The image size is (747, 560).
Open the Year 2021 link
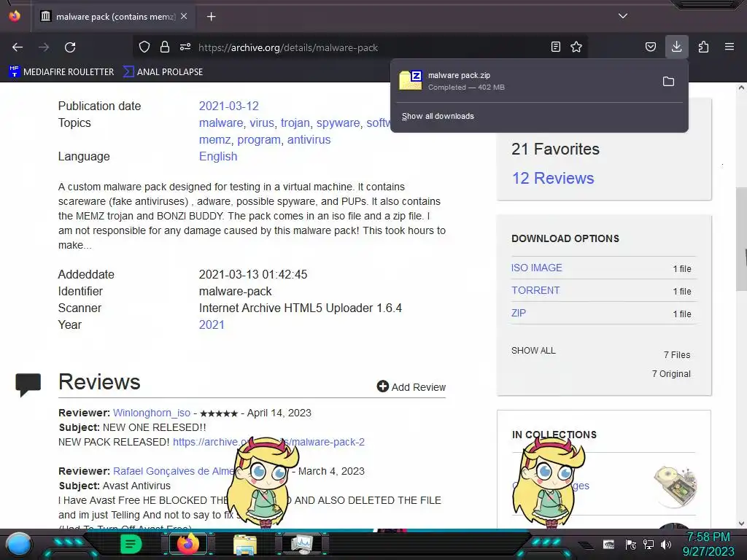point(212,324)
